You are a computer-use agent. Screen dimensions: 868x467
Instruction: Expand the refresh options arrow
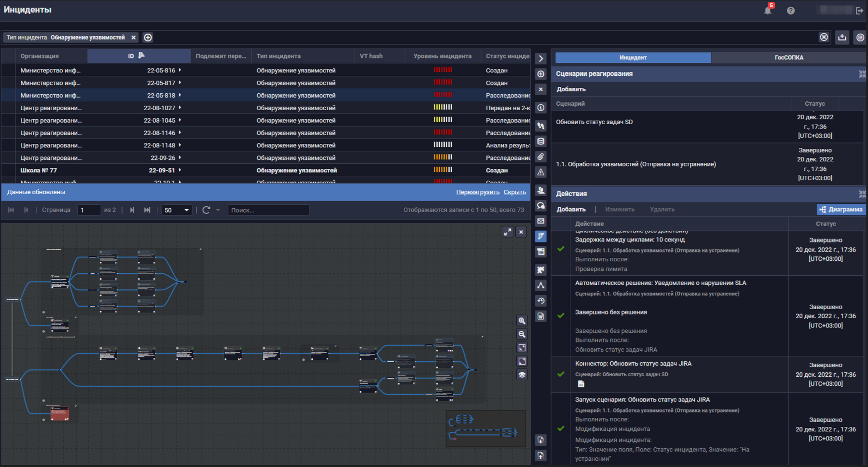click(218, 210)
